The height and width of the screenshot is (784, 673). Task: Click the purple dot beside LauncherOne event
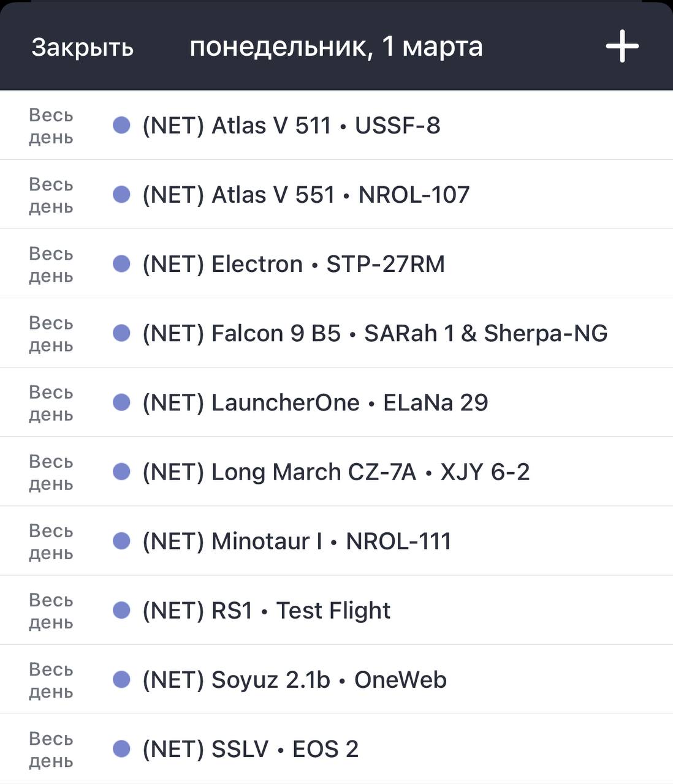pyautogui.click(x=121, y=402)
